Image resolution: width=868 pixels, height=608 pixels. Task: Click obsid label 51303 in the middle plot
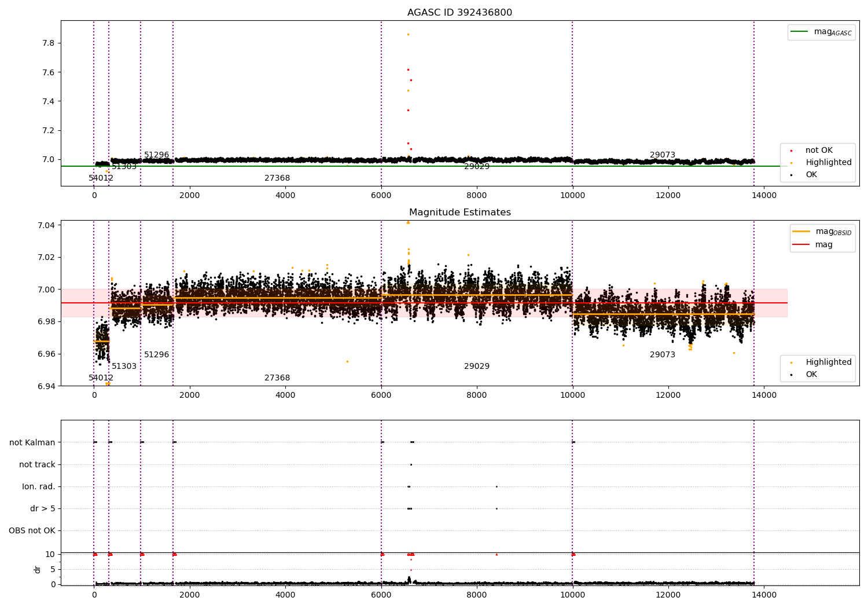[x=124, y=367]
